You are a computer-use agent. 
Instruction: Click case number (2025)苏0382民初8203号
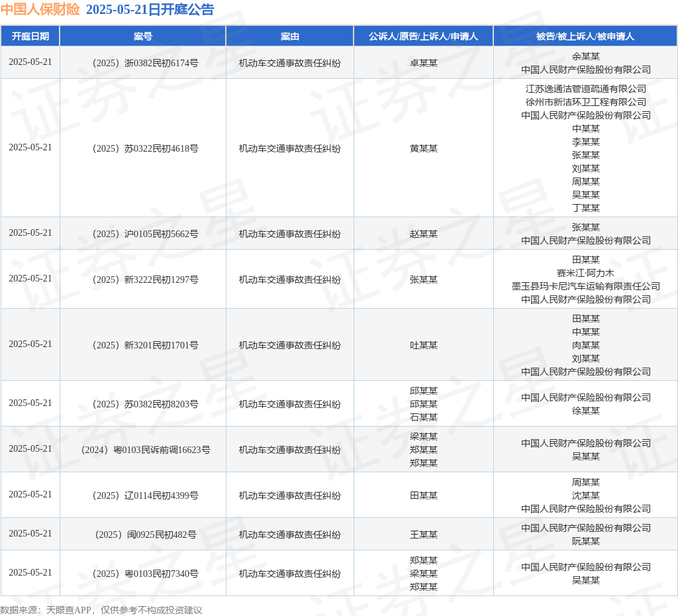coord(145,404)
